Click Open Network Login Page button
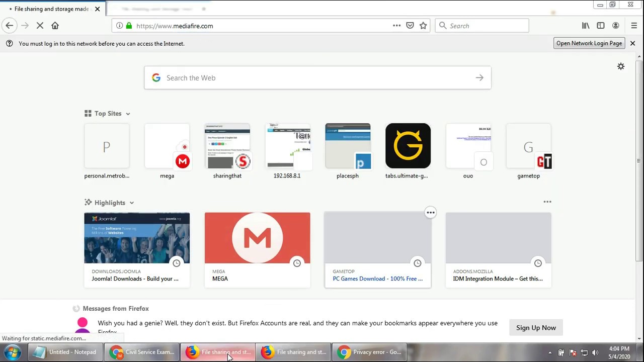The image size is (644, 362). [589, 43]
